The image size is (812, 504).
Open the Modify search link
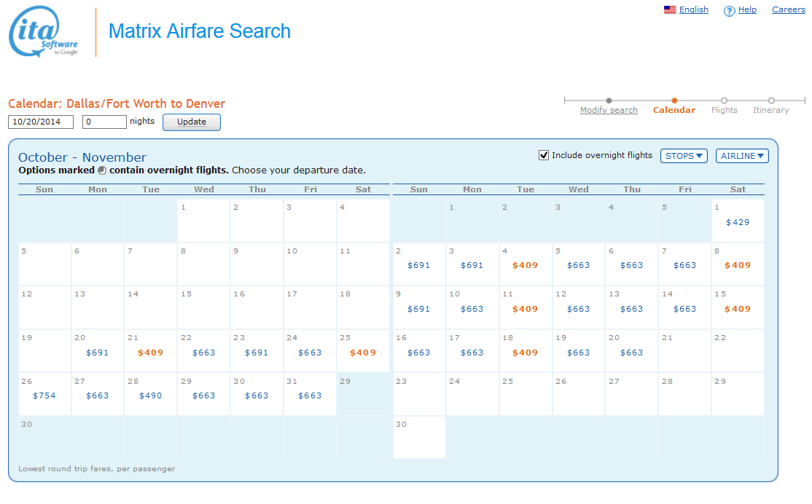click(x=609, y=111)
